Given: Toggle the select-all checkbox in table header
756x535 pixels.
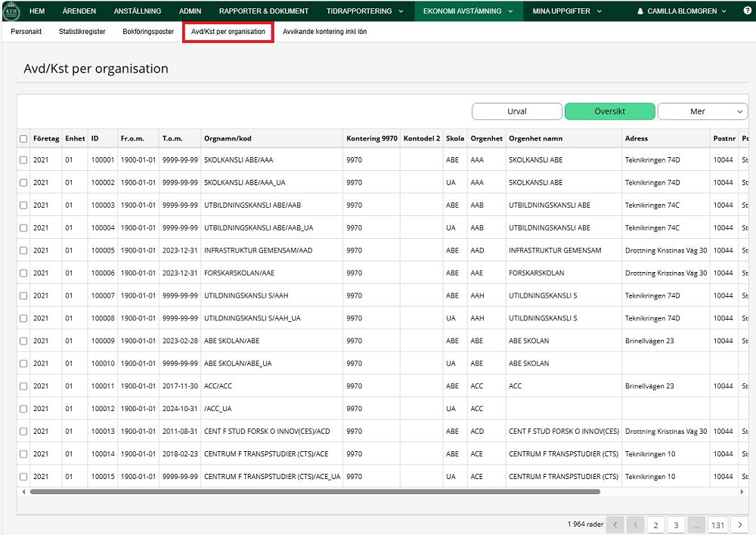Looking at the screenshot, I should [23, 139].
